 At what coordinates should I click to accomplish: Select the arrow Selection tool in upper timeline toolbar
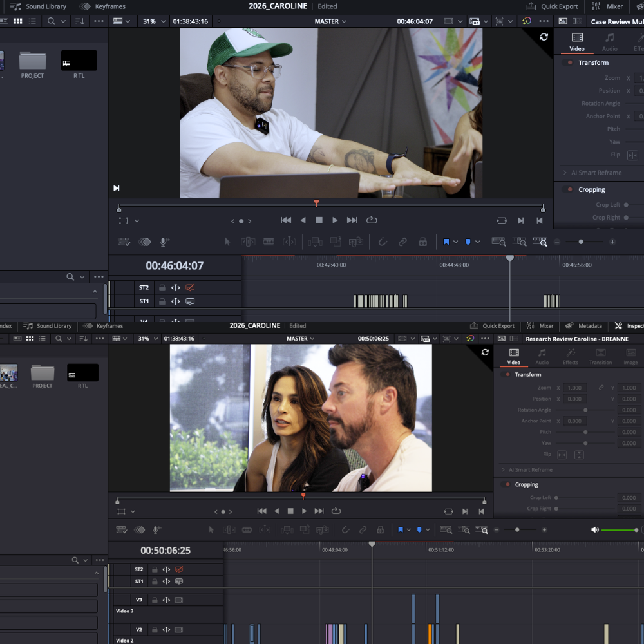[227, 242]
